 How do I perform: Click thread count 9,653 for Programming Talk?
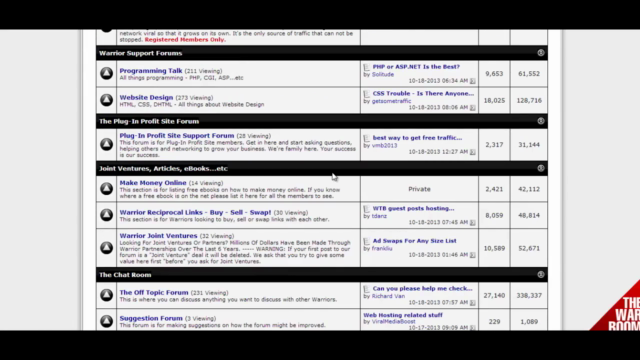[x=494, y=74]
